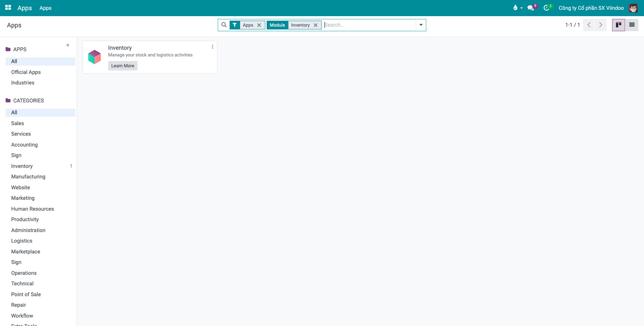The image size is (644, 326).
Task: Click the search magnifier icon
Action: point(224,25)
